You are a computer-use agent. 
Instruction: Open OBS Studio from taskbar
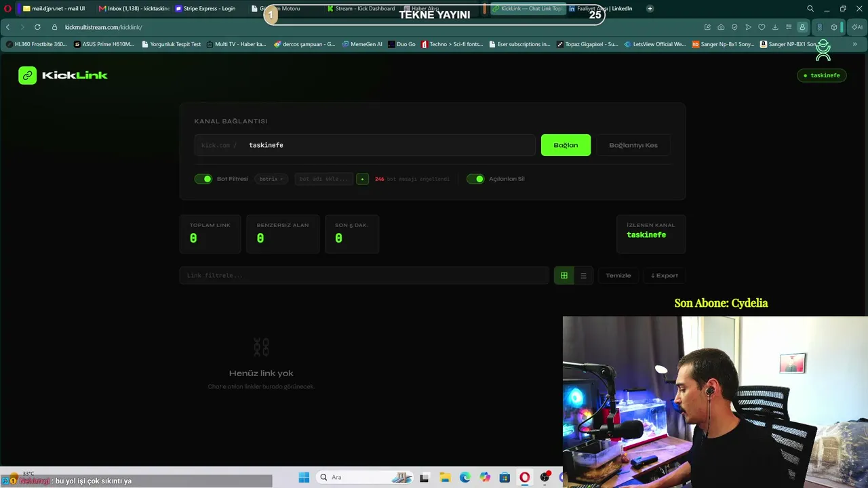point(545,477)
